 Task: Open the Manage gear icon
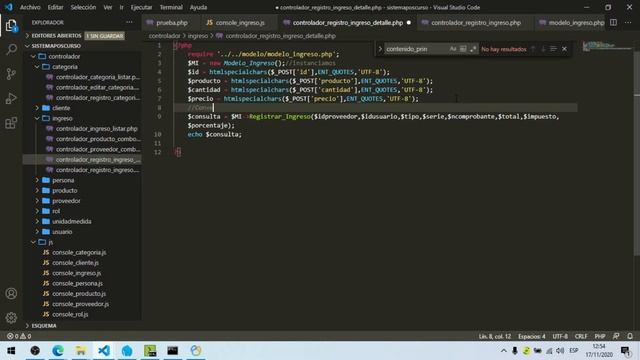[x=11, y=318]
